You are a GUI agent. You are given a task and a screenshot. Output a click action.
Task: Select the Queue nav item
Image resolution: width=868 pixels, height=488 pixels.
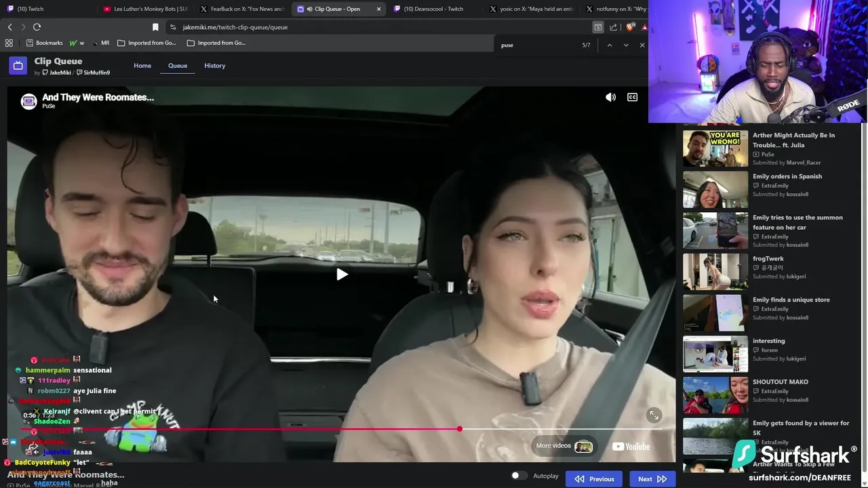click(x=178, y=66)
